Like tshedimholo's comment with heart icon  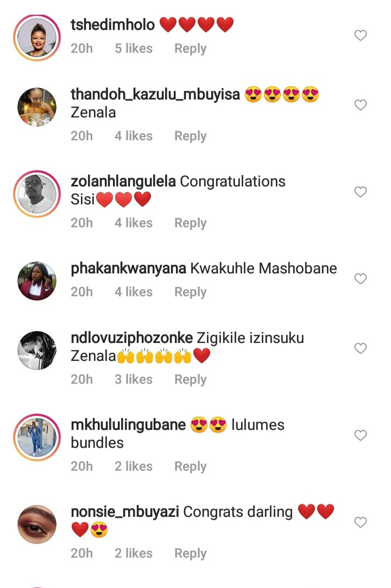[360, 35]
